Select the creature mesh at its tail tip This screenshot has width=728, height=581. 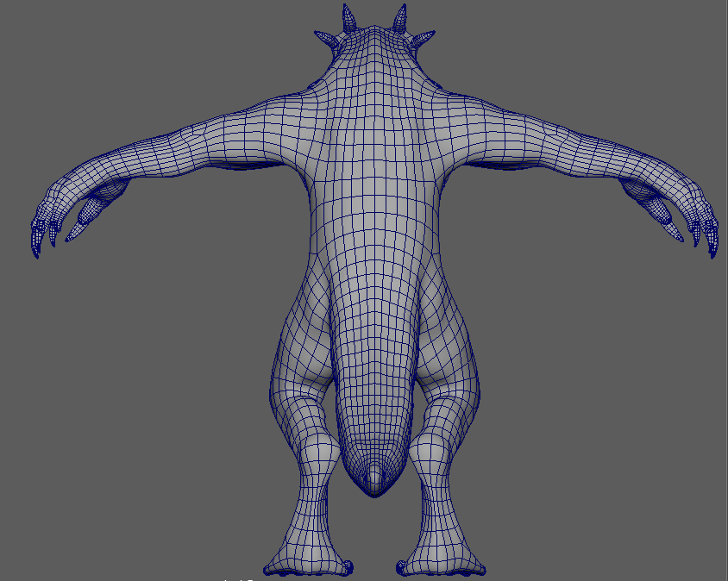(x=374, y=483)
